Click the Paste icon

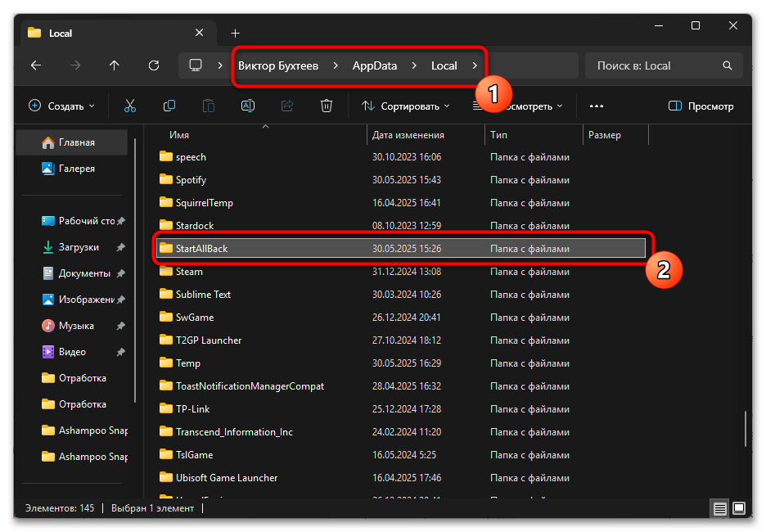coord(208,106)
